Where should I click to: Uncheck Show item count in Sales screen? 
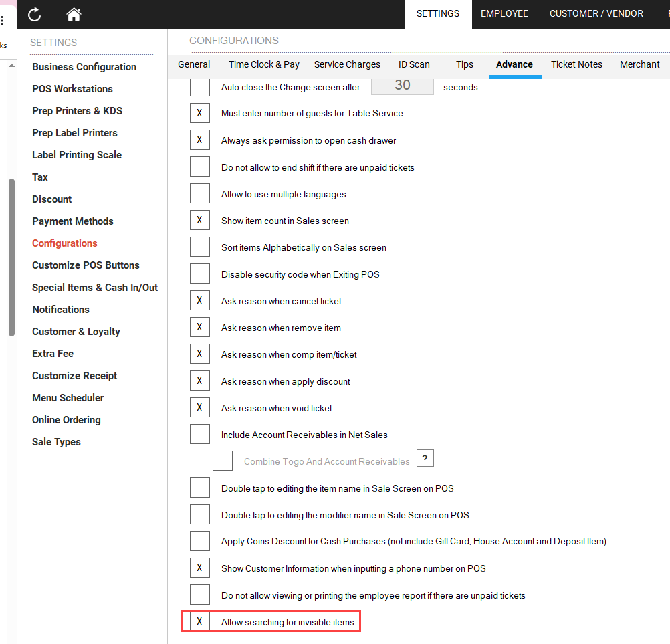click(x=200, y=220)
